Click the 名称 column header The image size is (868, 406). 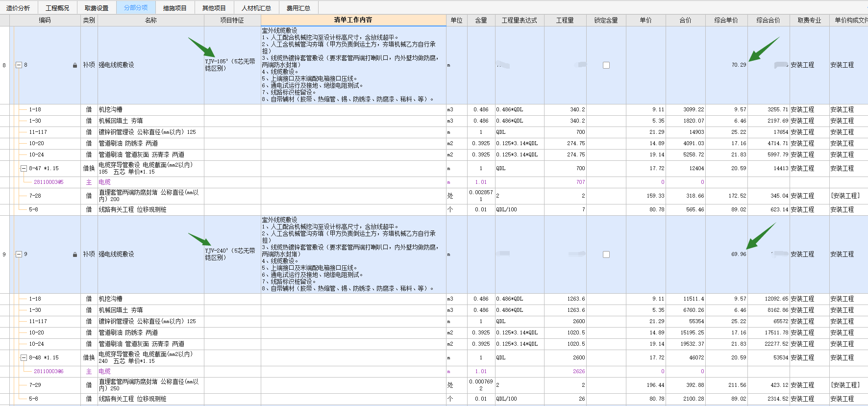[x=151, y=20]
